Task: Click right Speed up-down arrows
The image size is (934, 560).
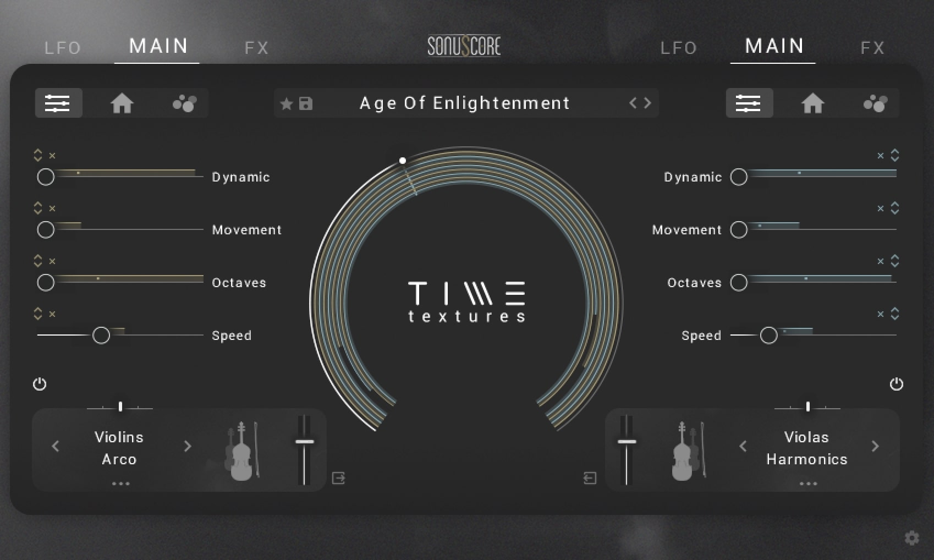Action: tap(895, 314)
